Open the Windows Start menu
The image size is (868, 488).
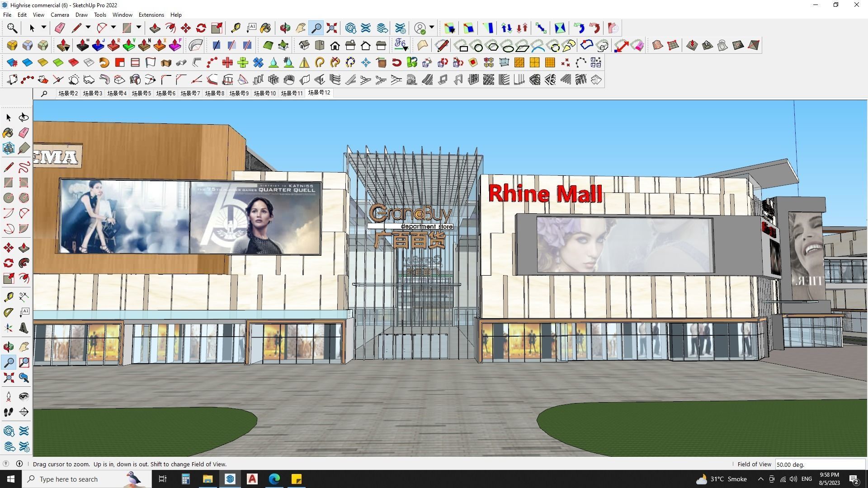click(x=11, y=479)
